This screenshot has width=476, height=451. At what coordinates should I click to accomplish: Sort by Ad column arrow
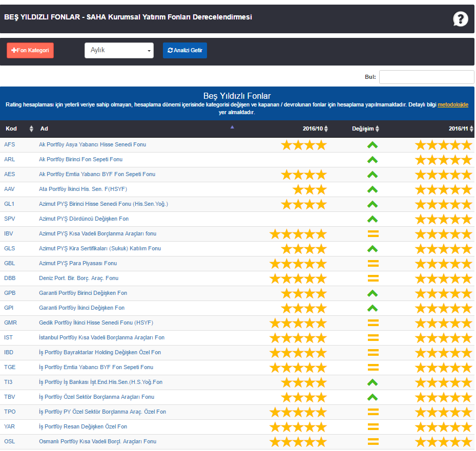point(232,127)
